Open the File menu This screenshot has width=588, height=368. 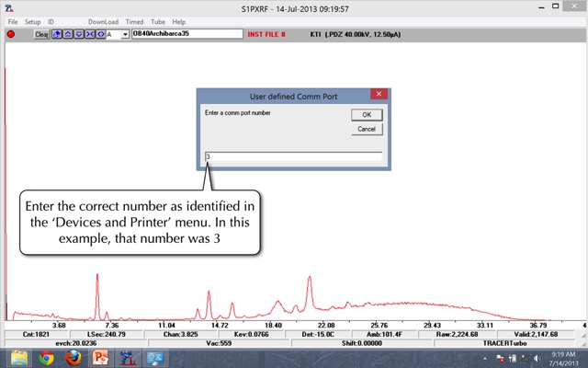click(x=13, y=21)
